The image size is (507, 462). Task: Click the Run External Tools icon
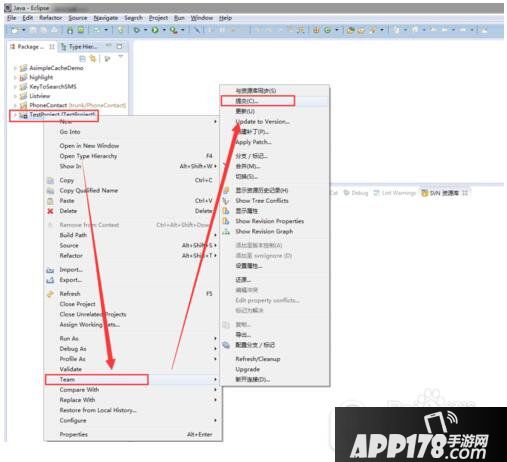pyautogui.click(x=174, y=30)
